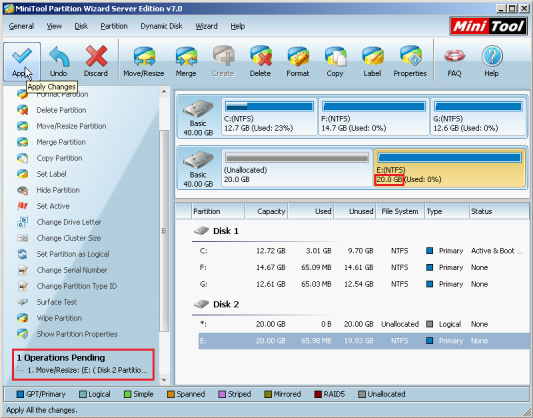
Task: Choose Change Partition Type ID in sidebar
Action: point(76,286)
